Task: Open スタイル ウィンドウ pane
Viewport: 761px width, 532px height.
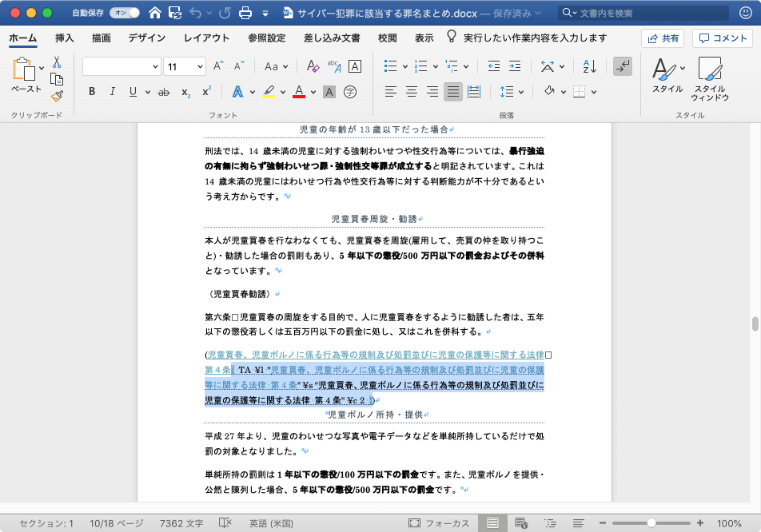Action: tap(710, 78)
